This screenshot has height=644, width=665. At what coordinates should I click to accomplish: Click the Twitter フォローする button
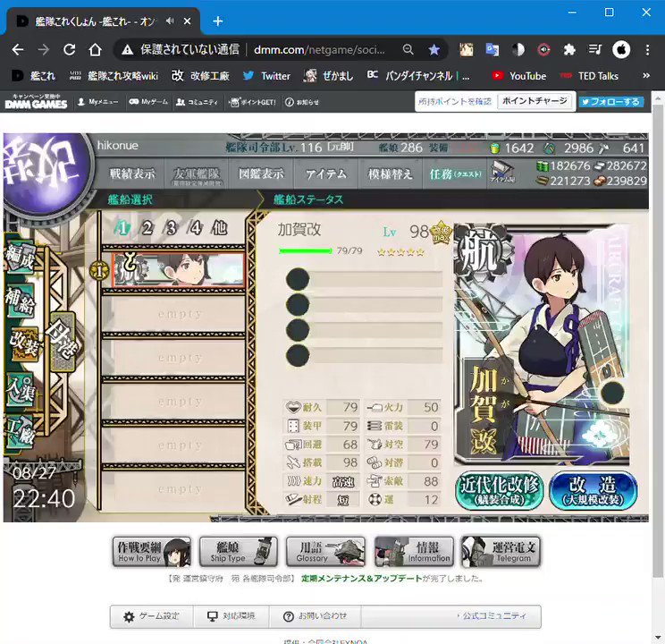pyautogui.click(x=611, y=102)
